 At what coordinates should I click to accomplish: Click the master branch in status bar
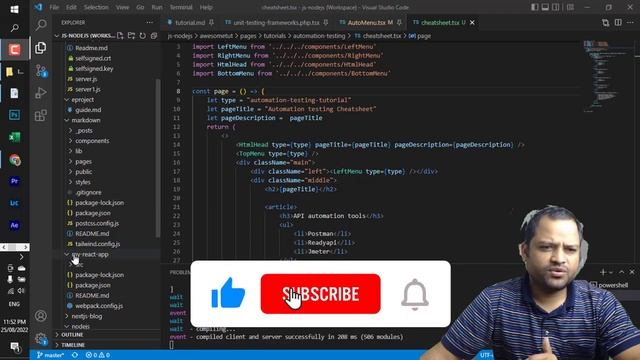pos(50,355)
